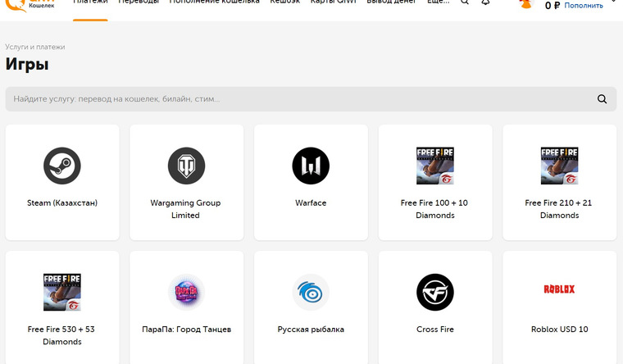Follow the Услуги и платежи breadcrumb
This screenshot has height=364, width=623.
[35, 47]
